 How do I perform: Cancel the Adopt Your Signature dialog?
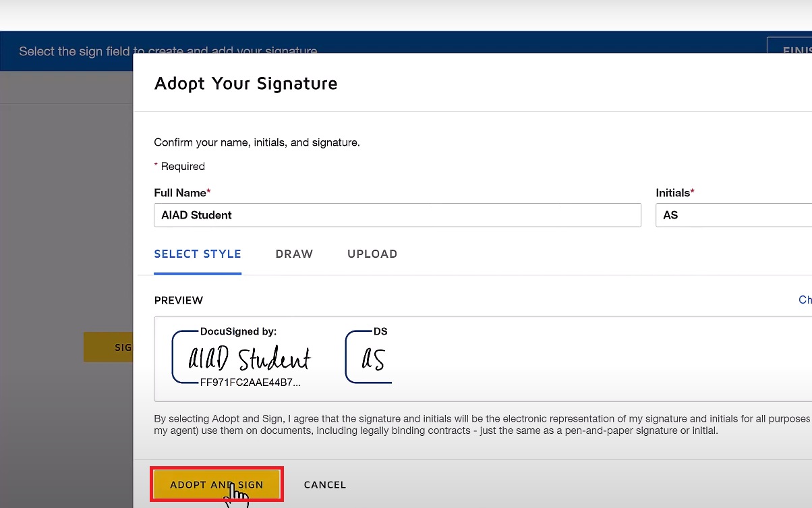pyautogui.click(x=325, y=484)
